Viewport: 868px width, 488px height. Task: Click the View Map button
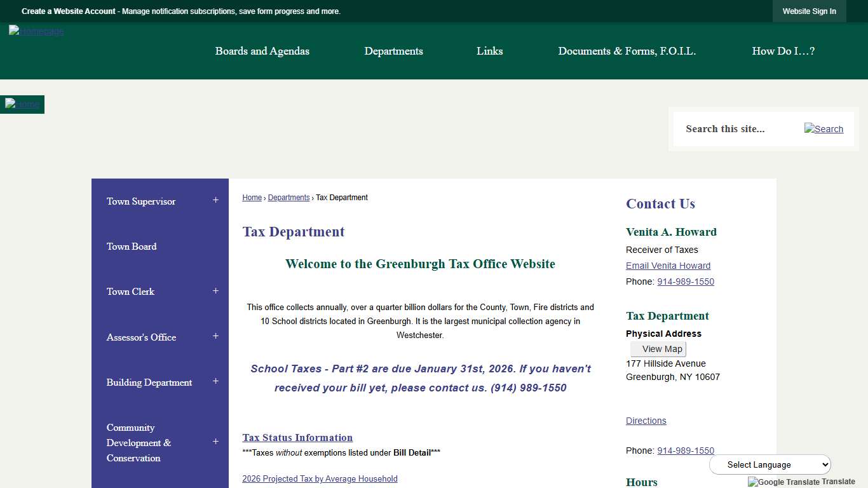[658, 348]
